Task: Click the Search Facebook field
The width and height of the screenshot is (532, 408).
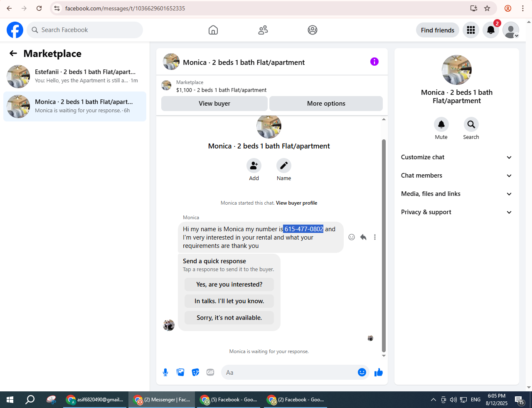Action: tap(85, 30)
